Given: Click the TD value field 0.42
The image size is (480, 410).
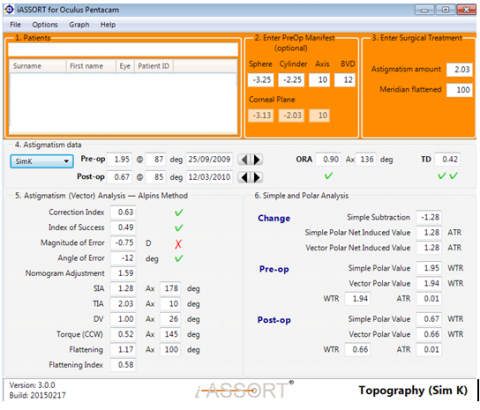Looking at the screenshot, I should coord(448,159).
